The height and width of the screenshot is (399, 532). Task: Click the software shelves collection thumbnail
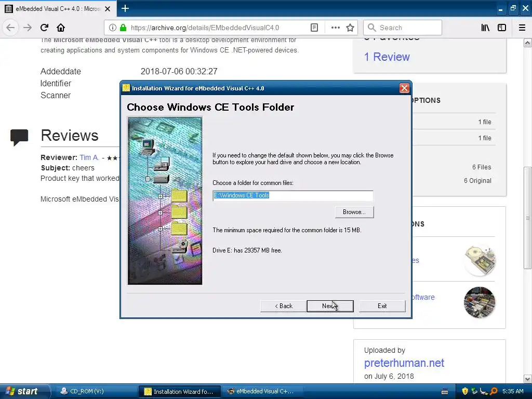(480, 302)
